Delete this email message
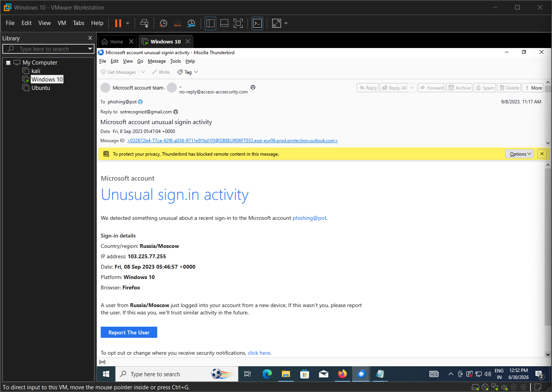The height and width of the screenshot is (392, 552). point(509,88)
